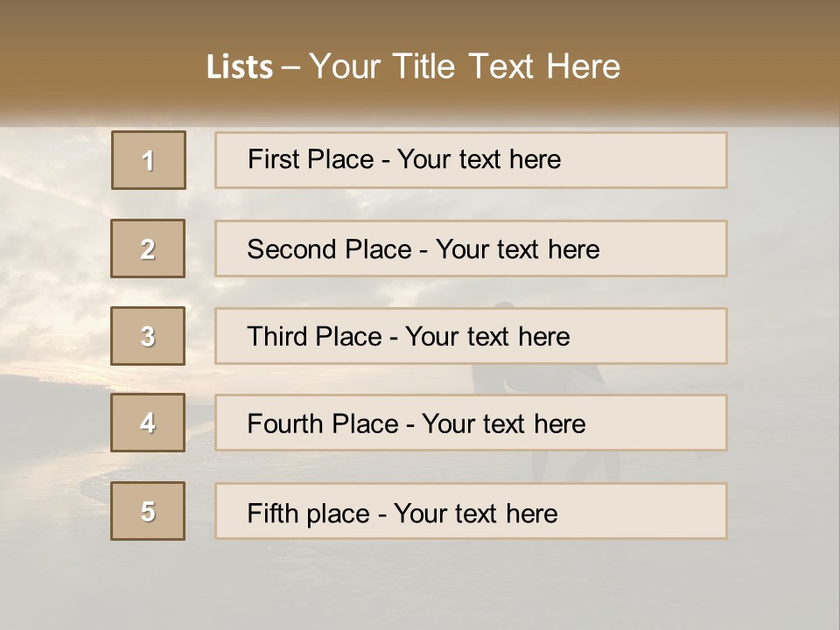840x630 pixels.
Task: Click the number 5 box
Action: point(148,511)
